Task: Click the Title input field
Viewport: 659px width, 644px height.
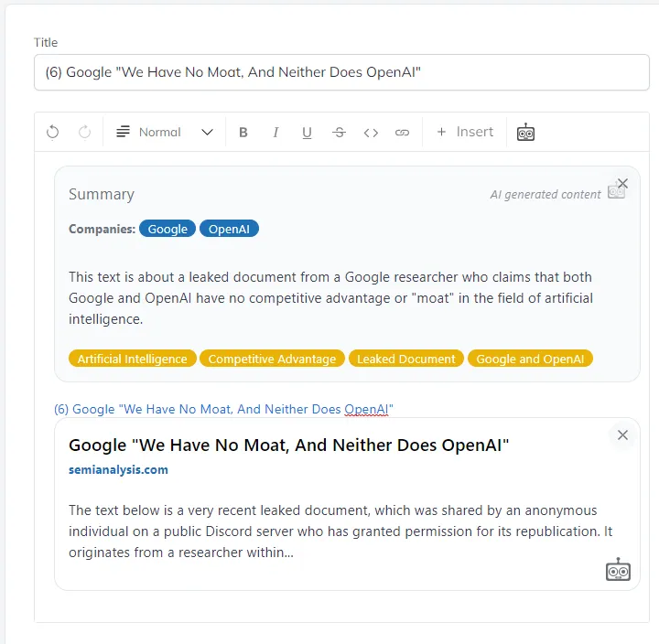Action: (x=341, y=72)
